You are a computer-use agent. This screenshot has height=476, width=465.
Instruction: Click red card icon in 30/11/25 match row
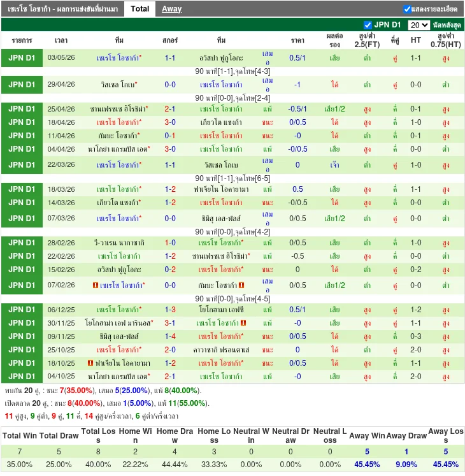243,323
